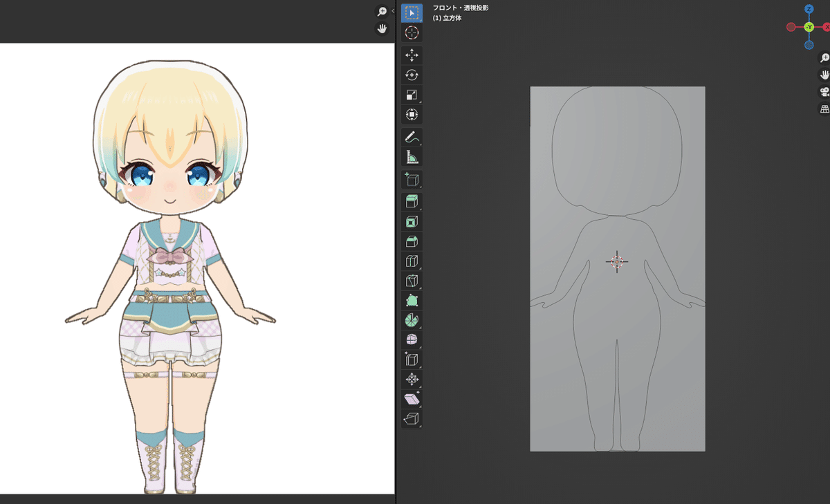The height and width of the screenshot is (504, 830).
Task: Click the gray silhouette mesh plane in viewport
Action: (x=618, y=269)
